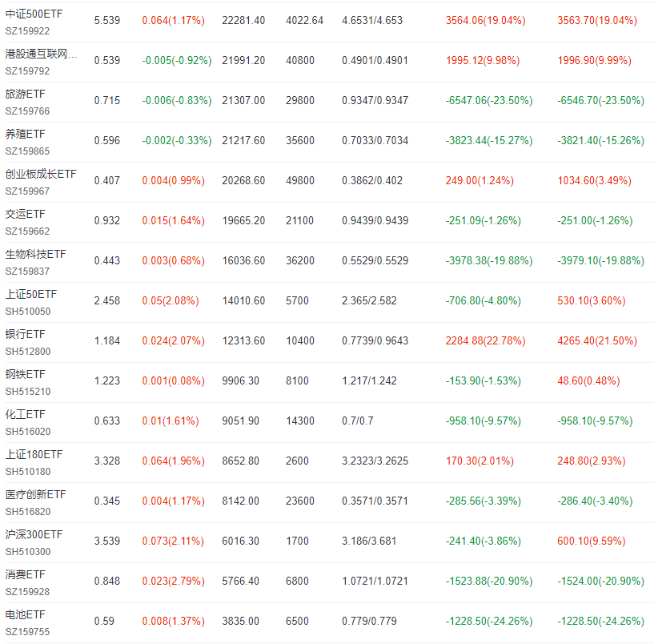
Task: Open the 创业板成长ETF fund name
Action: (41, 174)
